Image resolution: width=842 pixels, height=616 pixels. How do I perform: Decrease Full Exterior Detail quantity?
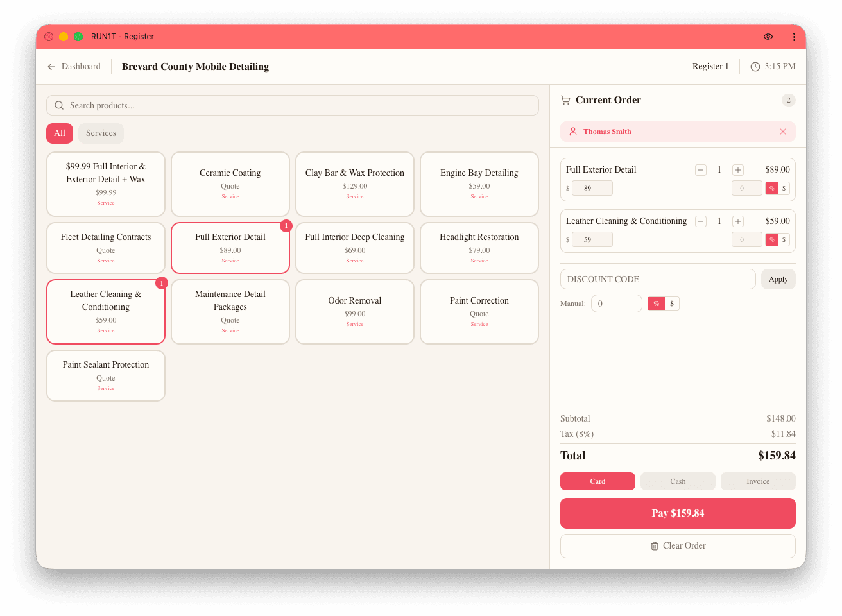coord(701,170)
